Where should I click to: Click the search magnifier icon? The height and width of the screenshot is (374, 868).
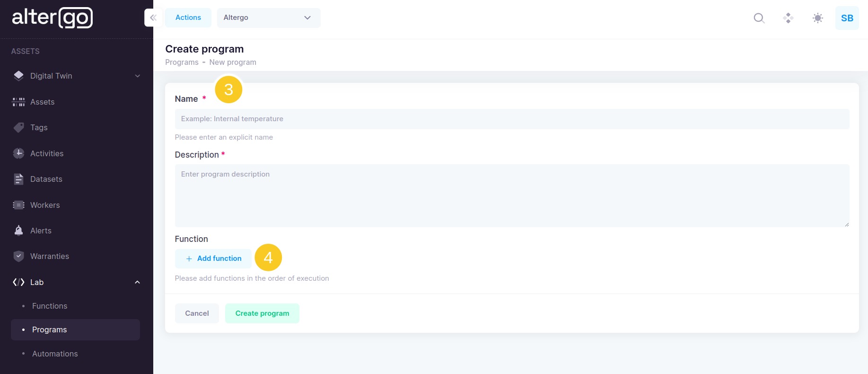pyautogui.click(x=759, y=18)
